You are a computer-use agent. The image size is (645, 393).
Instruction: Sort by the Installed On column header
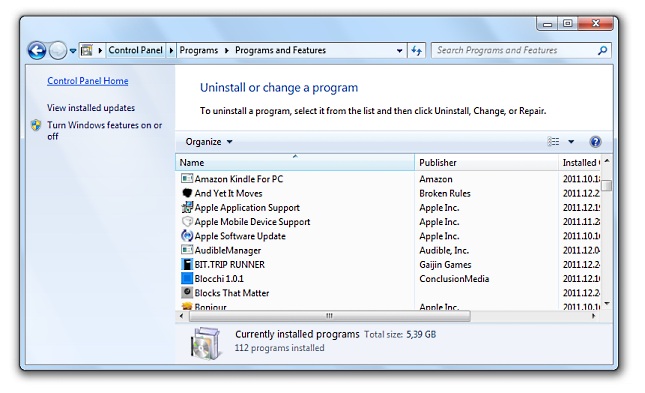tap(579, 163)
